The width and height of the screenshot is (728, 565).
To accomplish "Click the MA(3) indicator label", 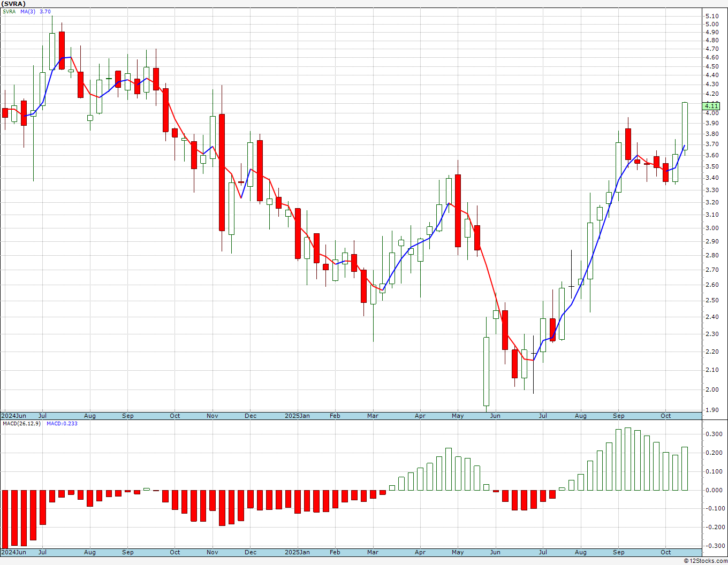I will click(28, 11).
